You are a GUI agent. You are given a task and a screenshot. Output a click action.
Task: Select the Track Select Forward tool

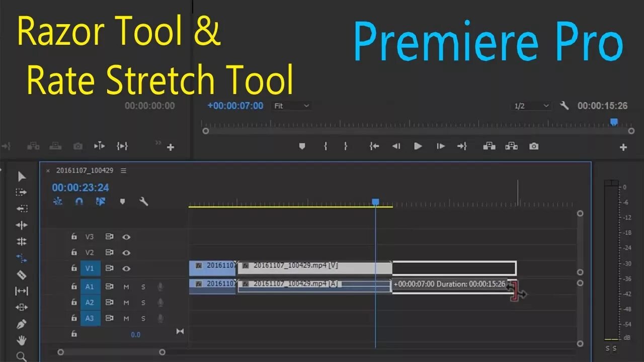pyautogui.click(x=21, y=193)
